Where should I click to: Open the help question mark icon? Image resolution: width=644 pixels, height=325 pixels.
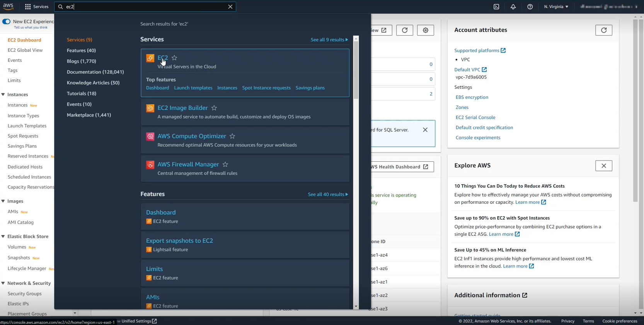pos(530,7)
